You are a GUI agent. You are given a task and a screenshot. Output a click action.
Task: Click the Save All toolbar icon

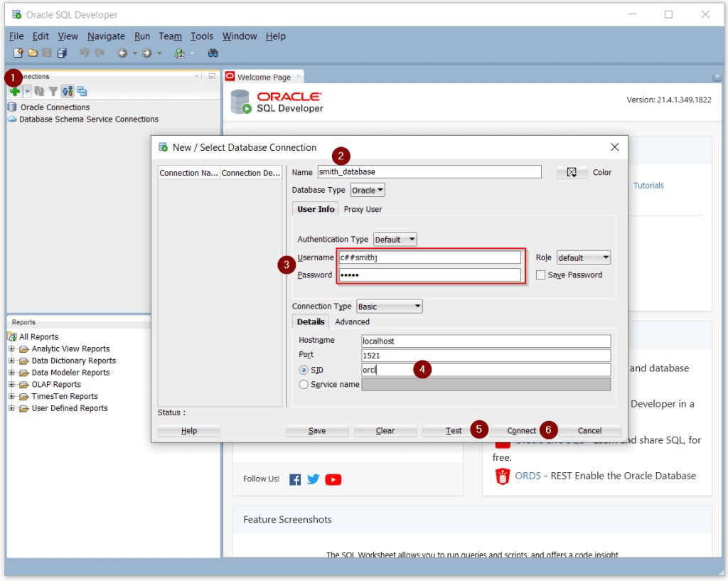(x=62, y=53)
